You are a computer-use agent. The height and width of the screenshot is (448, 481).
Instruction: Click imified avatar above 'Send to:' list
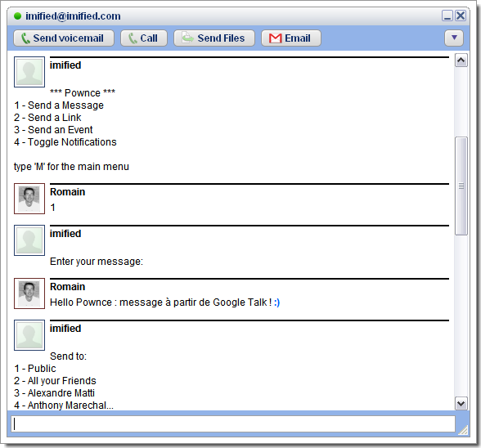tap(29, 335)
